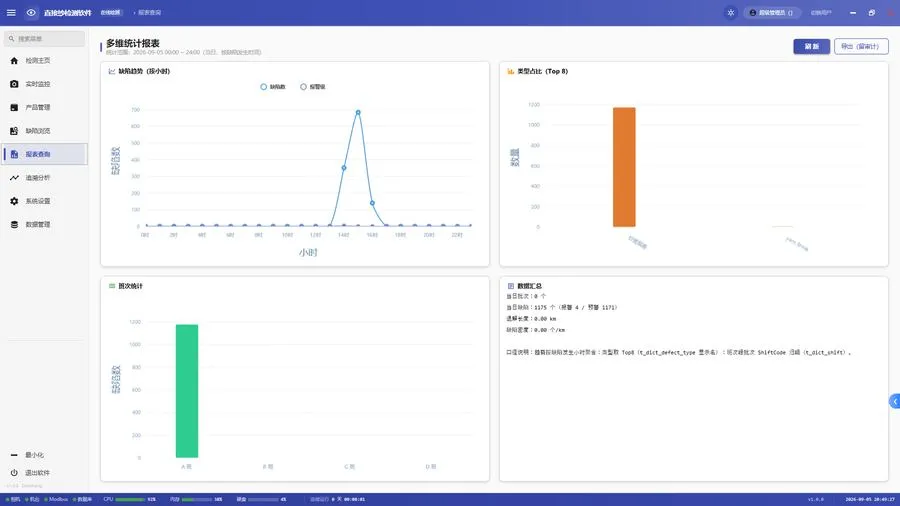Click the gear icon for 系统设置

14,201
